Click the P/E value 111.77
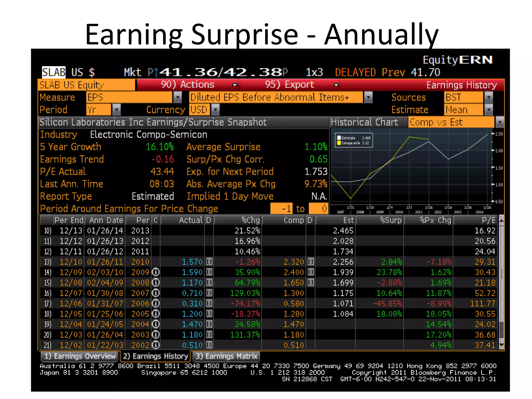This screenshot has width=532, height=399. [x=483, y=303]
